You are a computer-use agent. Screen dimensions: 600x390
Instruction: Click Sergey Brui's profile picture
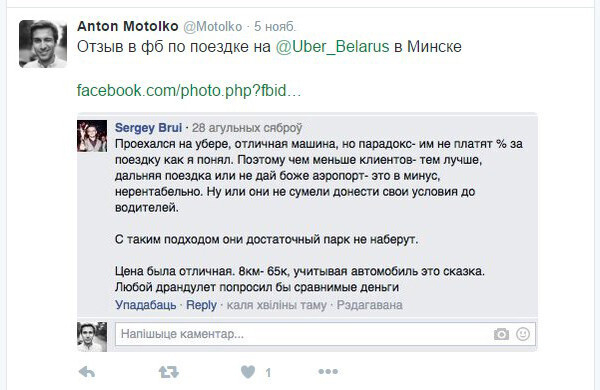click(92, 136)
